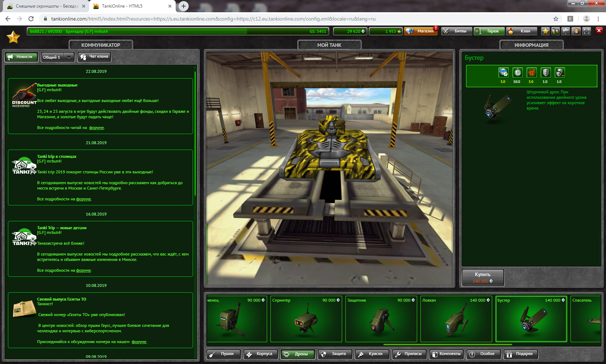Switch to Корпуса hulls category
This screenshot has width=606, height=364.
tap(260, 354)
